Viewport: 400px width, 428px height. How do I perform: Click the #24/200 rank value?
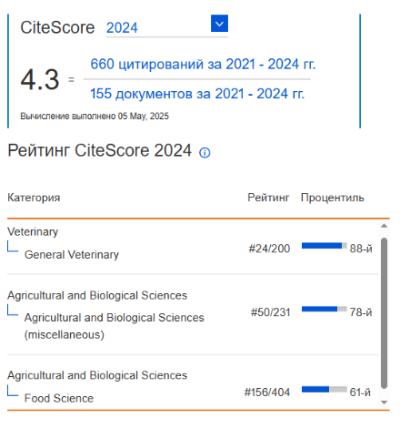coord(269,249)
